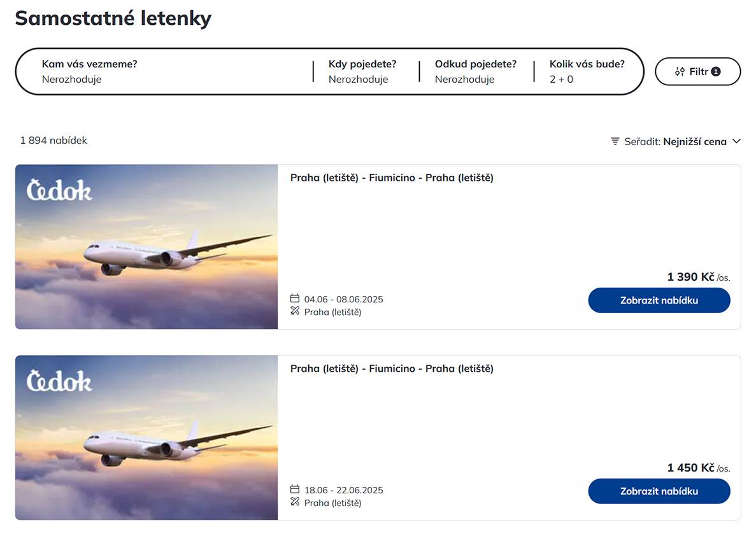Open first Praha - Fiumicino - Praha title link
Viewport: 756px width, 534px height.
392,178
